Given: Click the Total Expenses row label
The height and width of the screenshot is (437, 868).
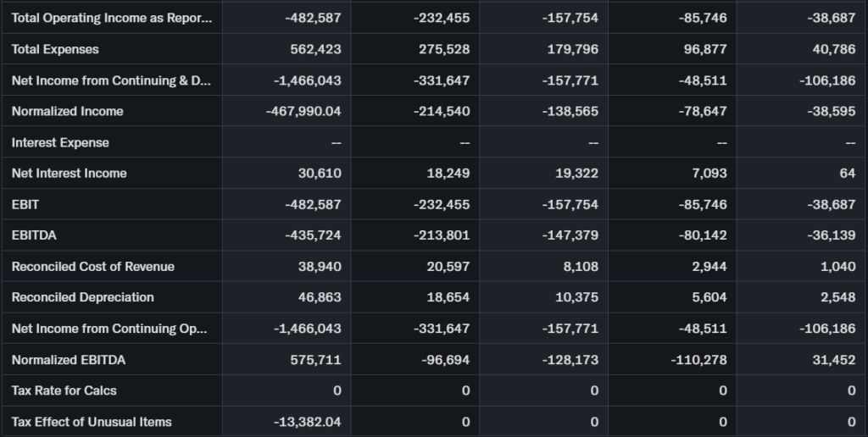Looking at the screenshot, I should [55, 49].
